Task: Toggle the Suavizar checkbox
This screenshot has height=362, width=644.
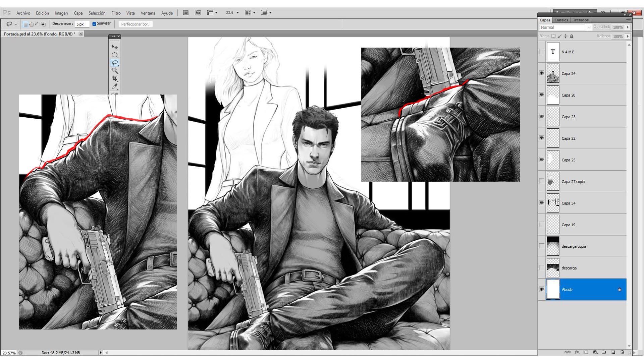Action: coord(94,24)
